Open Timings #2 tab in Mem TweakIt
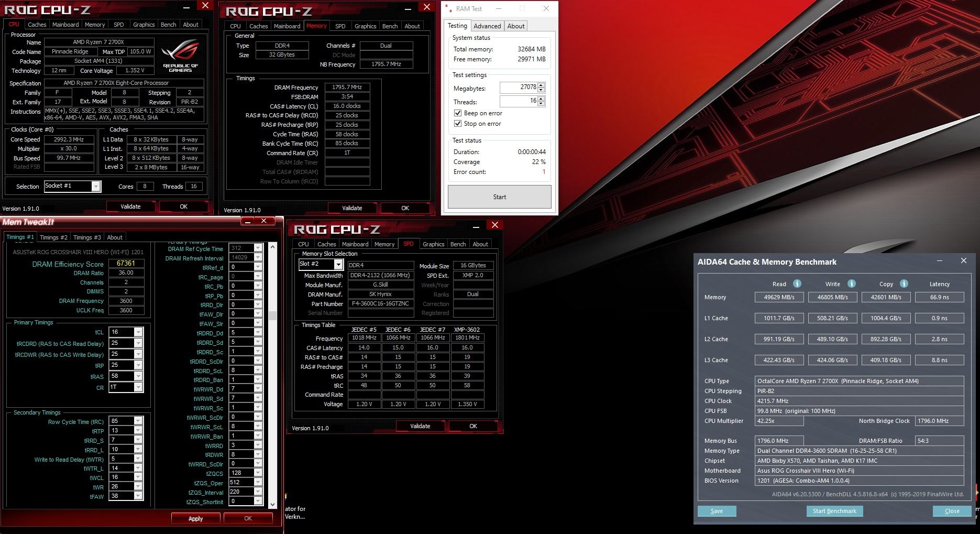The height and width of the screenshot is (534, 980). 53,237
